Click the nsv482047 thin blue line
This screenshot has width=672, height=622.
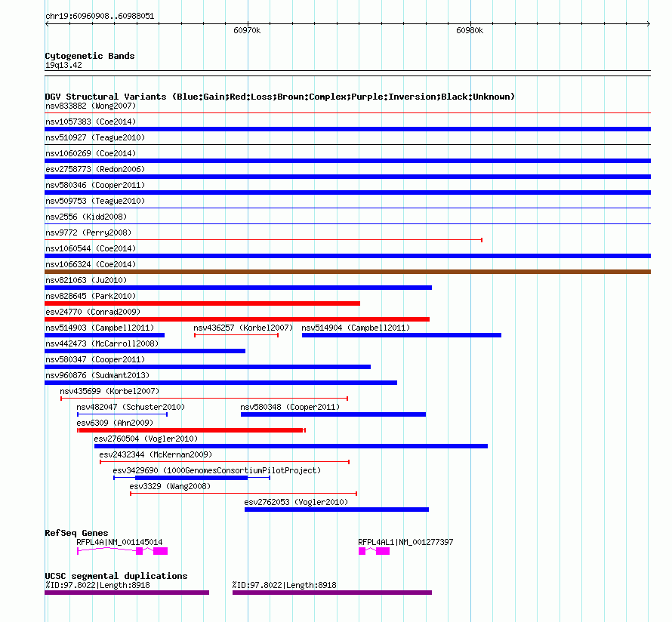point(122,414)
